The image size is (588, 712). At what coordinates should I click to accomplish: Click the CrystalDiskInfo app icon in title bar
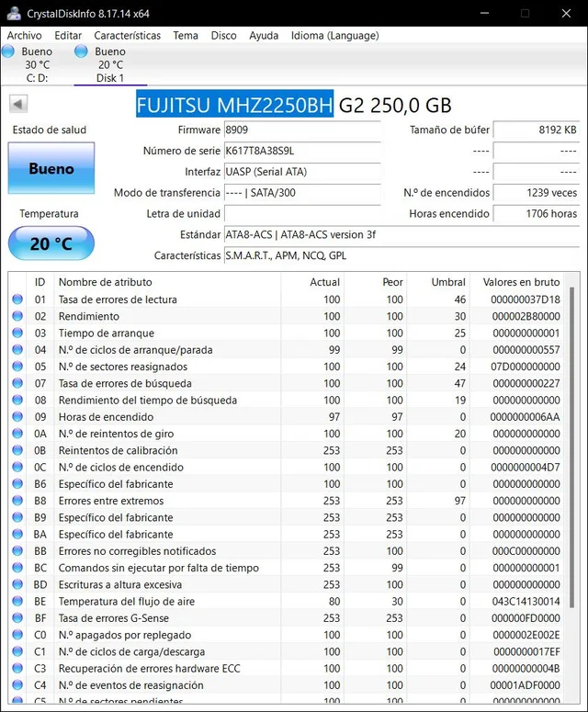[14, 13]
